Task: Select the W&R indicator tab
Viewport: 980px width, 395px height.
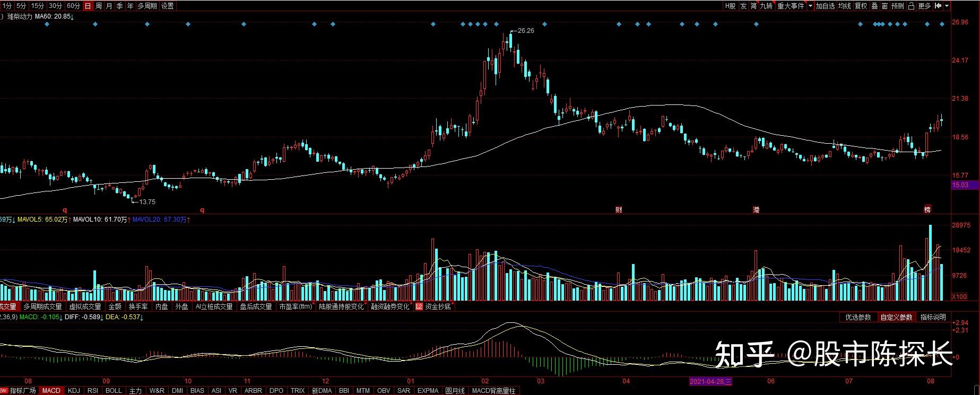Action: (x=157, y=391)
